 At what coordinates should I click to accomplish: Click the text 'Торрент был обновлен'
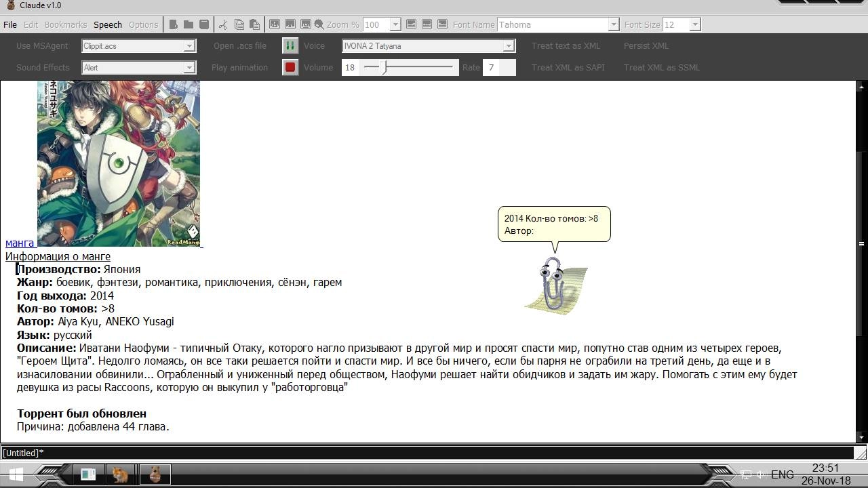click(81, 413)
